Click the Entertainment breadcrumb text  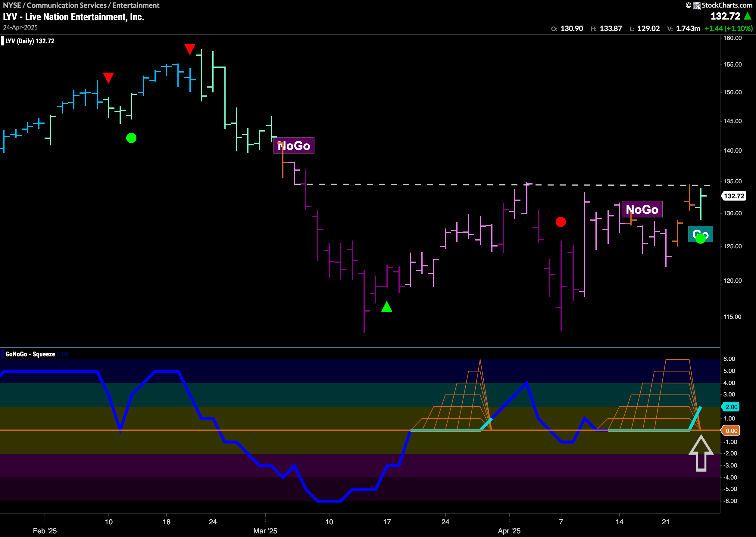[x=136, y=5]
